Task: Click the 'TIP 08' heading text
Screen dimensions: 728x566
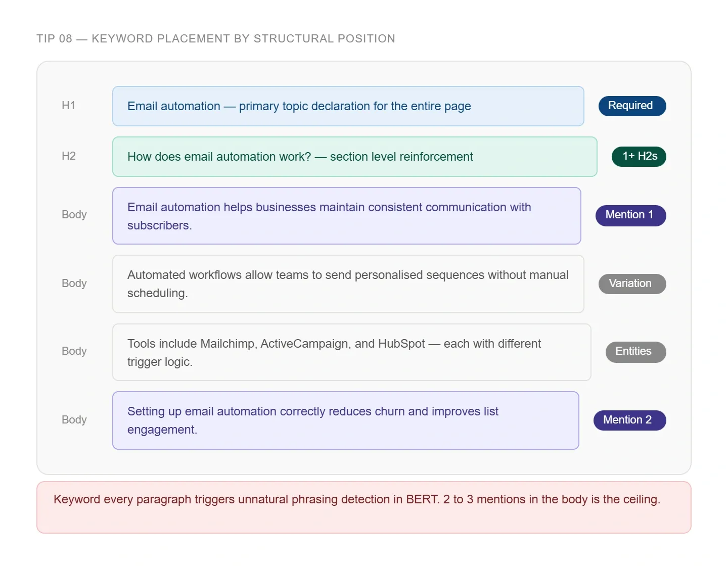Action: click(215, 39)
